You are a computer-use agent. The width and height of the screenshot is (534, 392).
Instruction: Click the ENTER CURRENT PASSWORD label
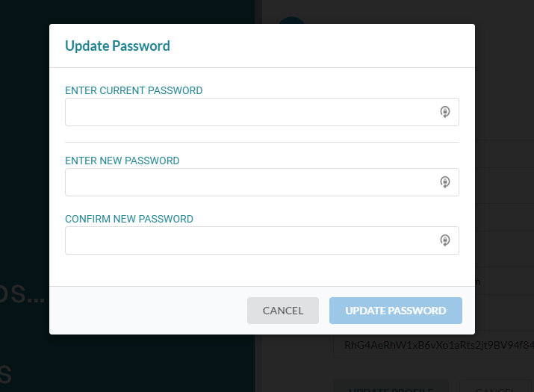134,90
